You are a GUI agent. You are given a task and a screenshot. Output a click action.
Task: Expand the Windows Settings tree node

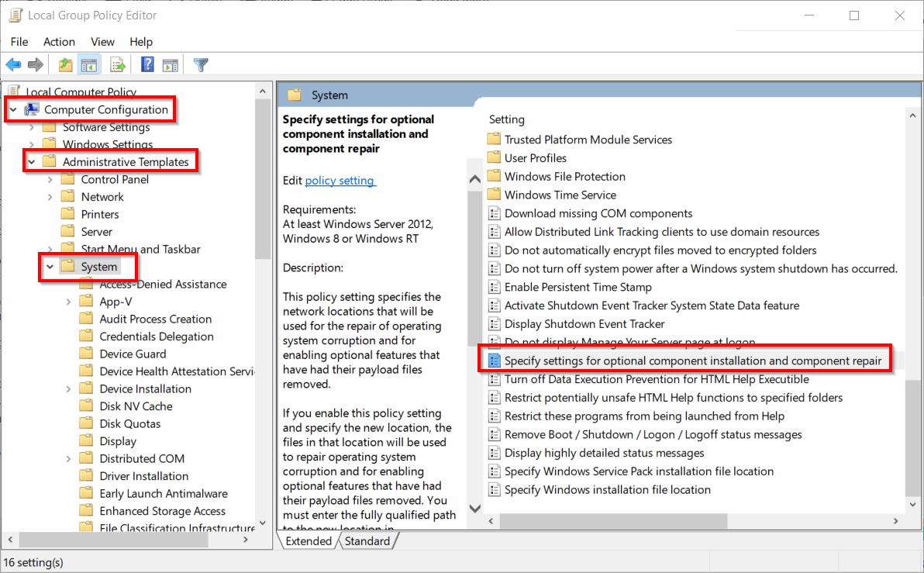point(32,144)
